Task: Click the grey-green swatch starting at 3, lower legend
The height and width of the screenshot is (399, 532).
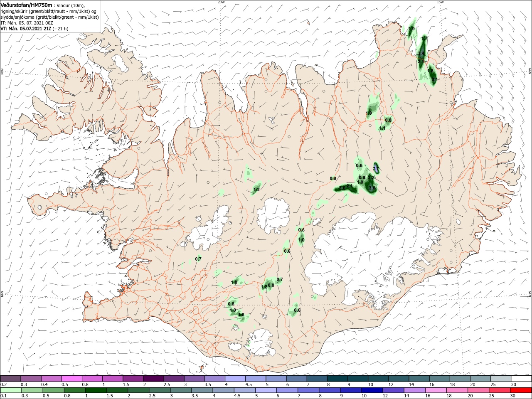Action: pos(181,390)
